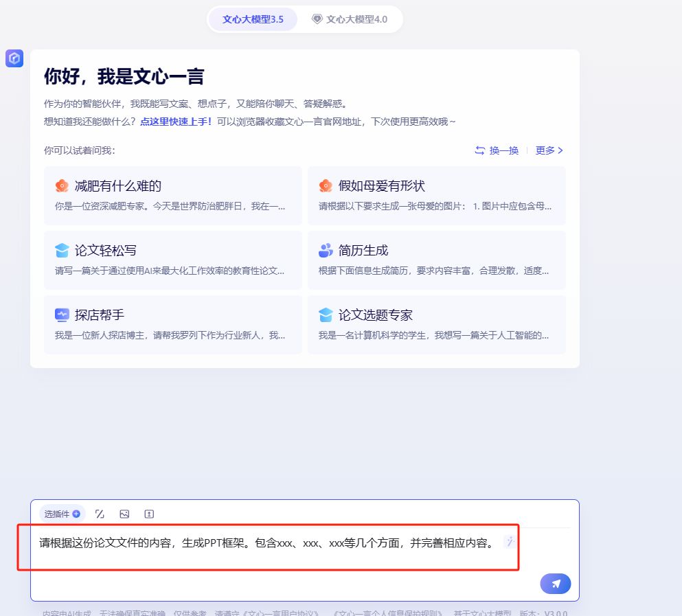
Task: Click the flower icon beside 减肥有什么难的
Action: coord(62,185)
